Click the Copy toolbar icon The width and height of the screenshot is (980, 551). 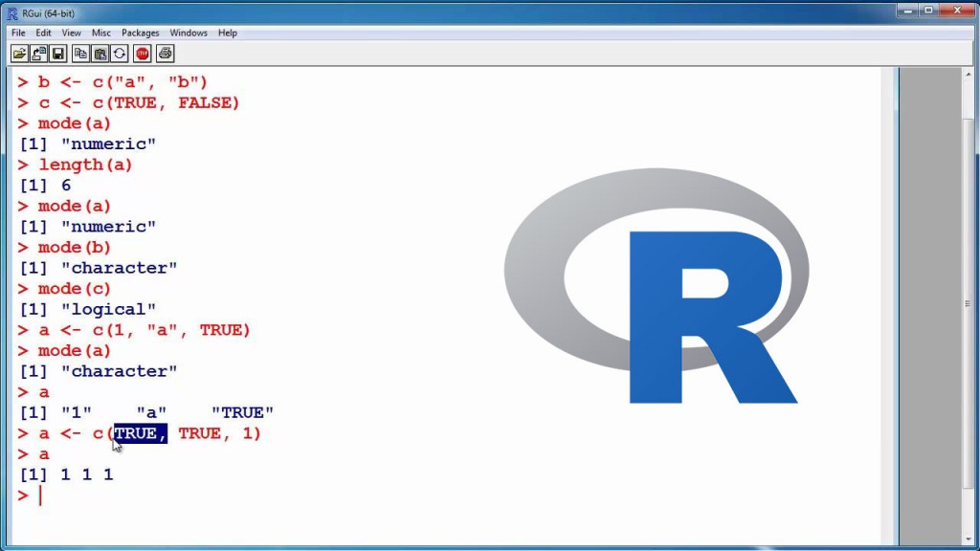(x=81, y=54)
